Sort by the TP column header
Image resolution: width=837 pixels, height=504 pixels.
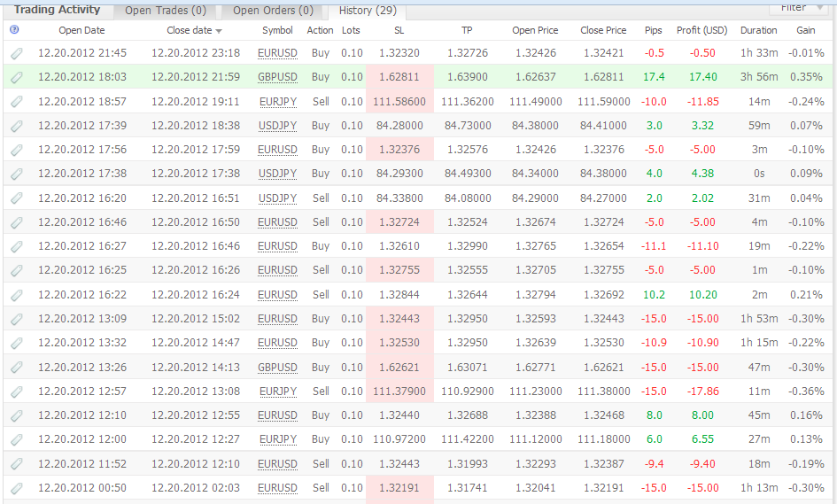pos(467,30)
